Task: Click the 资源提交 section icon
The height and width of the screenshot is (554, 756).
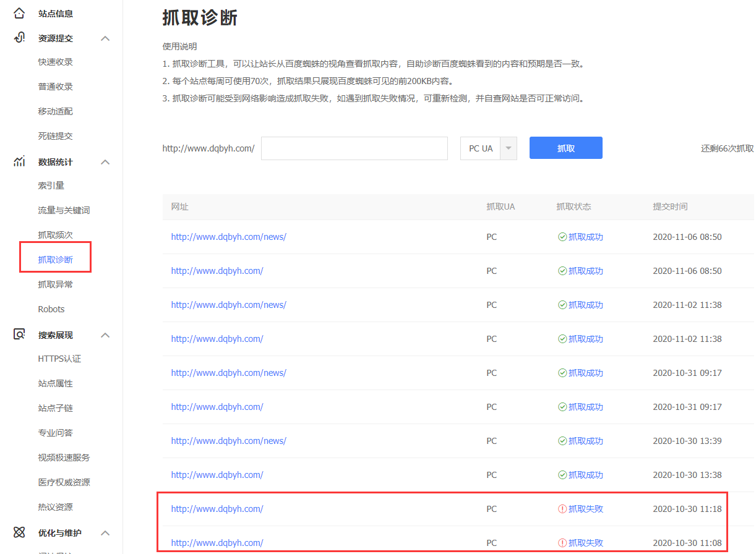Action: [x=19, y=38]
